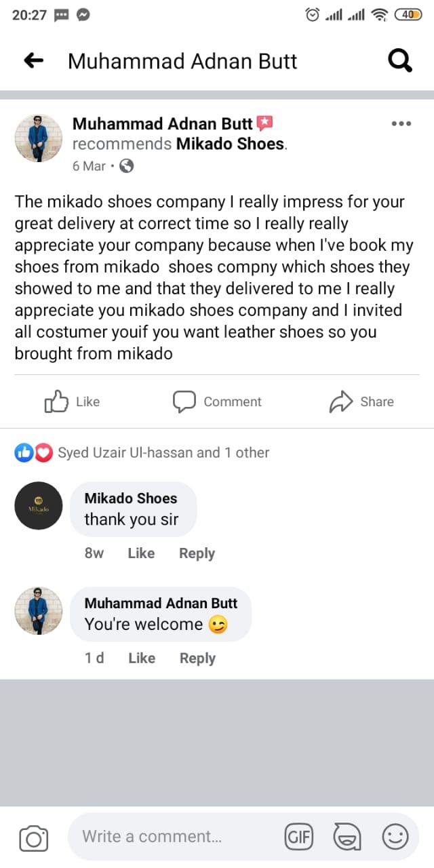Open Muhammad Adnan Butt's post profile picture
Screen dimensions: 434x868
(39, 138)
